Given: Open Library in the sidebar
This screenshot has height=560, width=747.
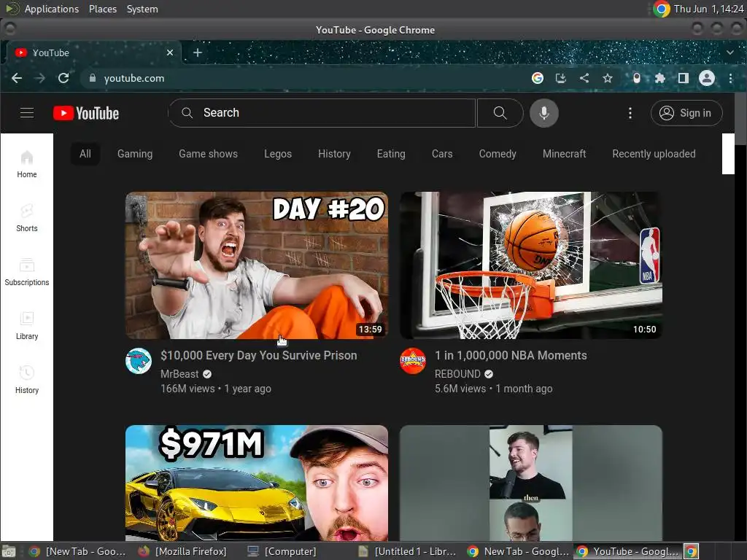Looking at the screenshot, I should click(27, 326).
